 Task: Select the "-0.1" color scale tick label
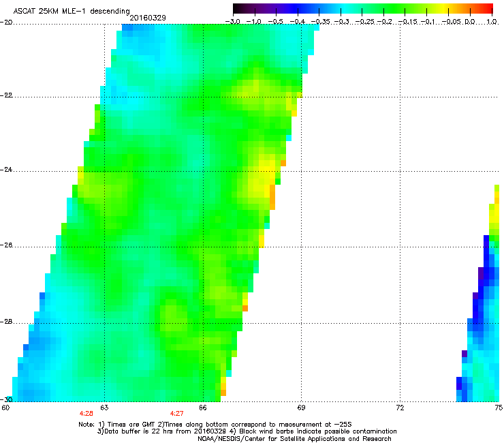428,22
